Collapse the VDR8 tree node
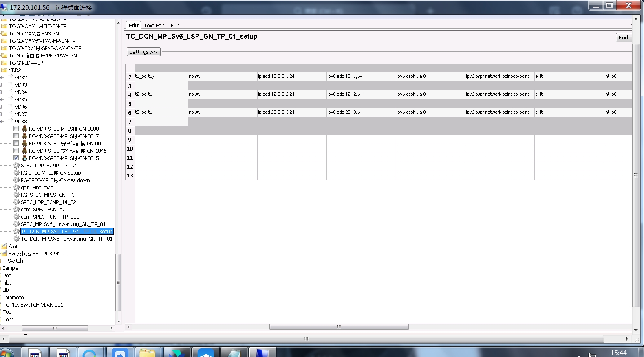The width and height of the screenshot is (644, 357). pos(1,121)
